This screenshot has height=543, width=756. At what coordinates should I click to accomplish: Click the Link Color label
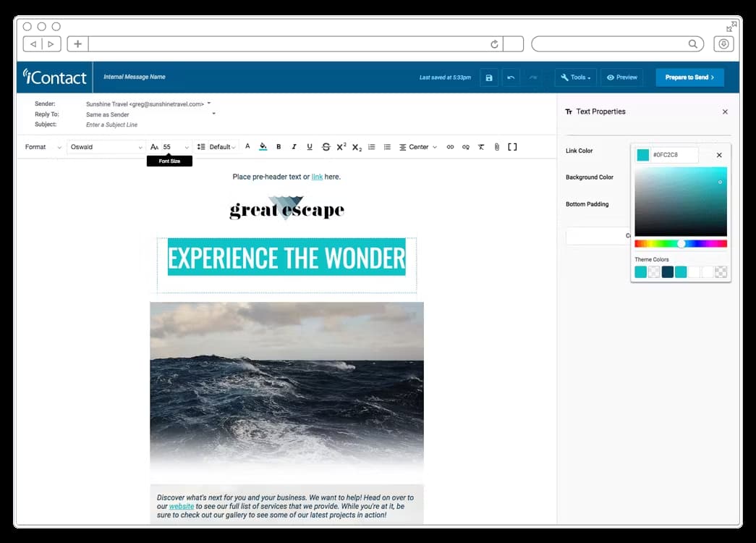[579, 151]
